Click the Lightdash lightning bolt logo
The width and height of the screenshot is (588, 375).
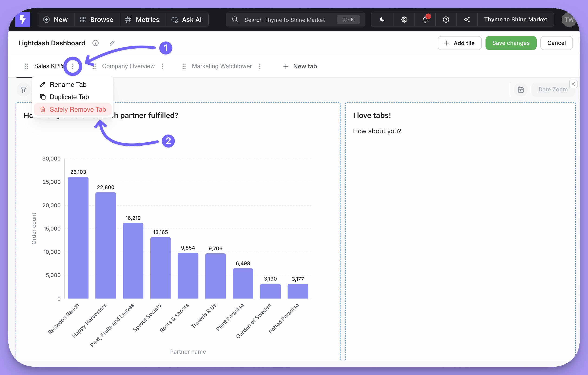[23, 20]
